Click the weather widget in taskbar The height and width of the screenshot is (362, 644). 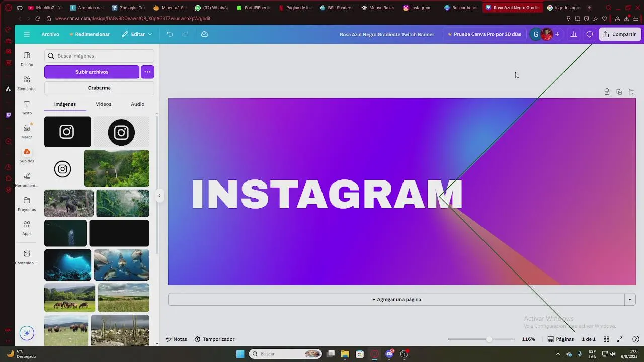pyautogui.click(x=20, y=354)
